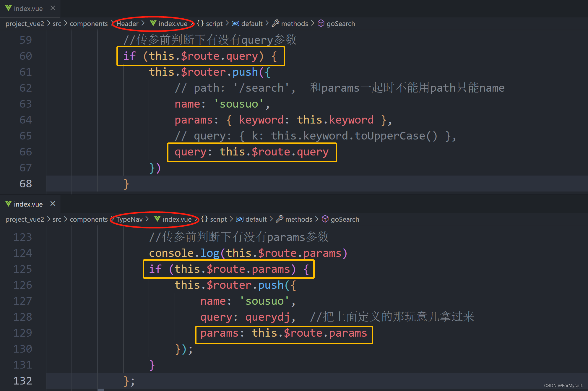Expand the chevron after project_vue2 in top breadcrumb
588x391 pixels.
(48, 23)
